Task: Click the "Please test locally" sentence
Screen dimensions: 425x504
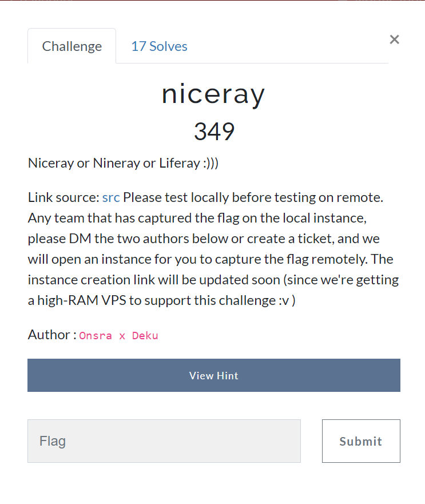Action: coord(252,198)
